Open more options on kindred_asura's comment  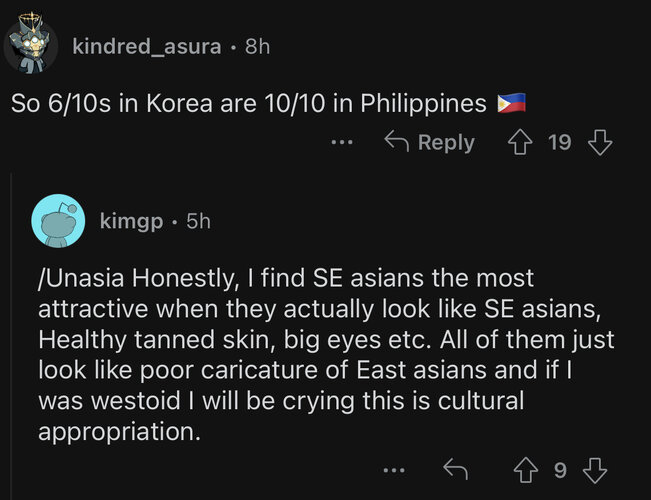(x=342, y=142)
